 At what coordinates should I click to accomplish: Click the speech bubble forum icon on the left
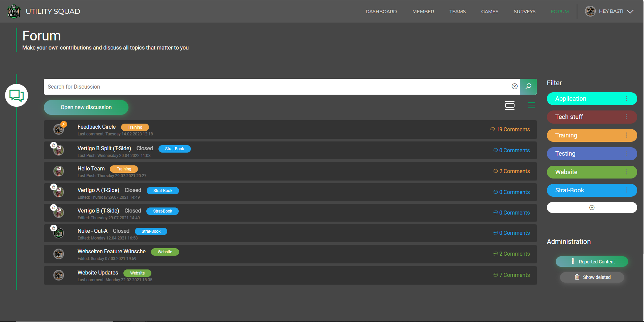click(16, 95)
